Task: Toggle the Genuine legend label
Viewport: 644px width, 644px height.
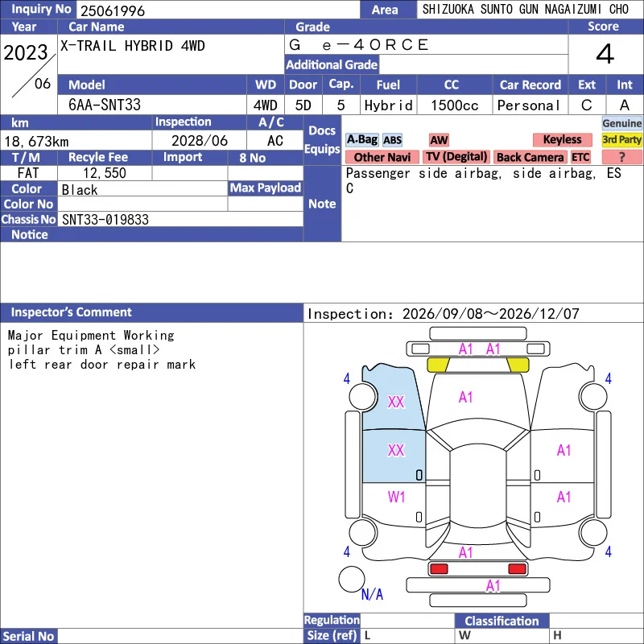Action: point(621,123)
